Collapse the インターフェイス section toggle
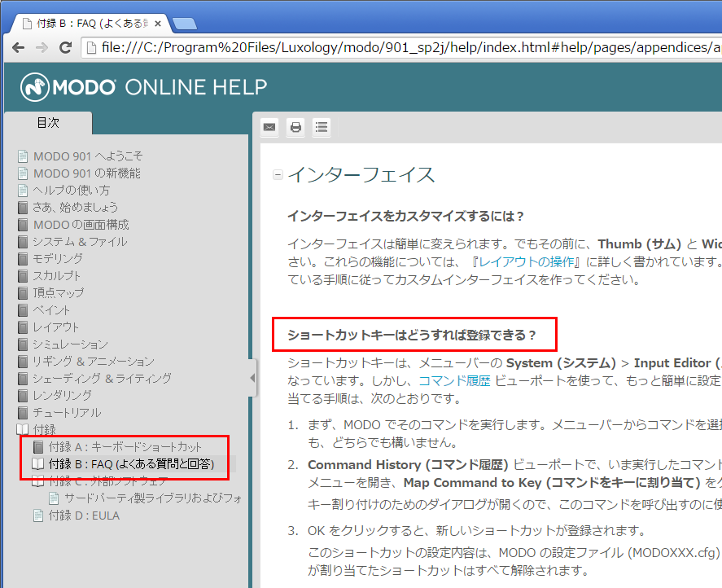722x588 pixels. (278, 174)
